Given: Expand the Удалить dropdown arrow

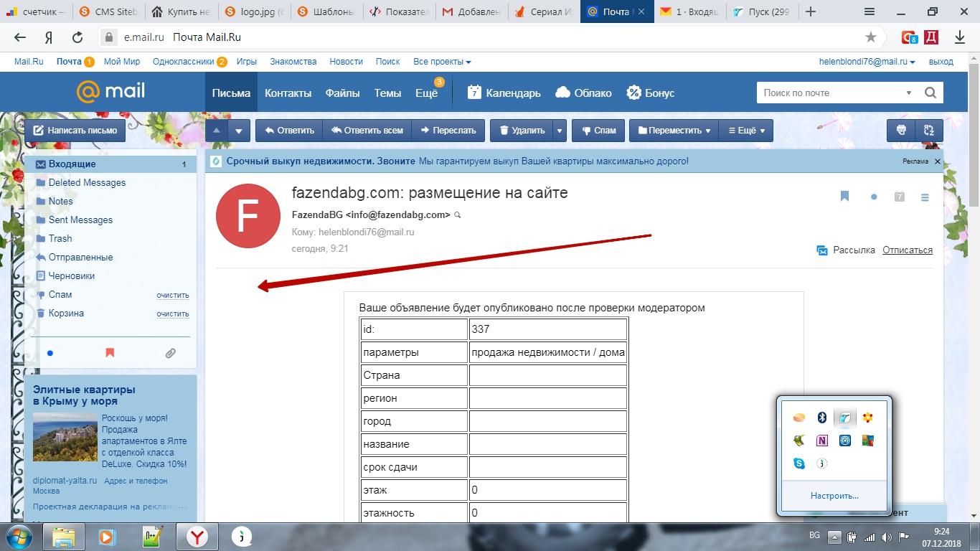Looking at the screenshot, I should tap(560, 131).
